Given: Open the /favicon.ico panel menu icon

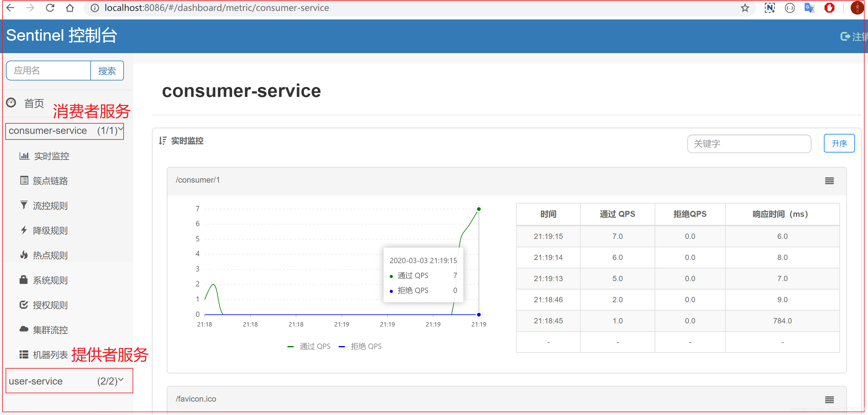Looking at the screenshot, I should pos(829,399).
